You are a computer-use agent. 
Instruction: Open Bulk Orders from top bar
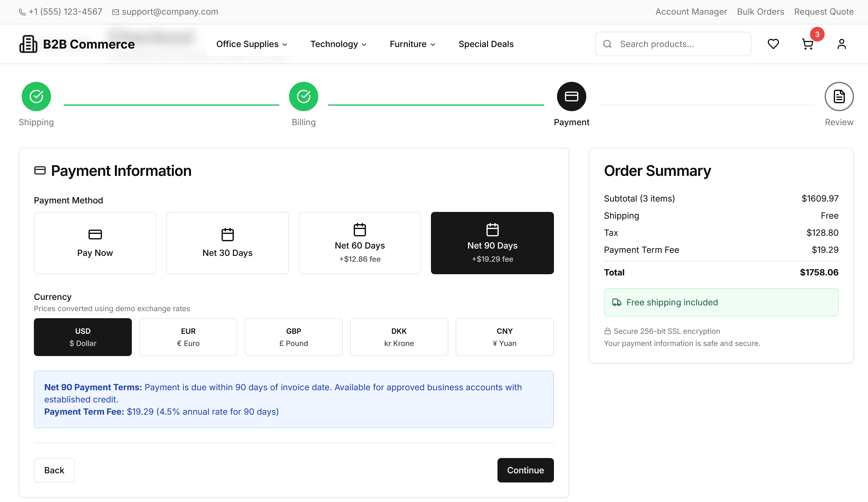point(760,12)
